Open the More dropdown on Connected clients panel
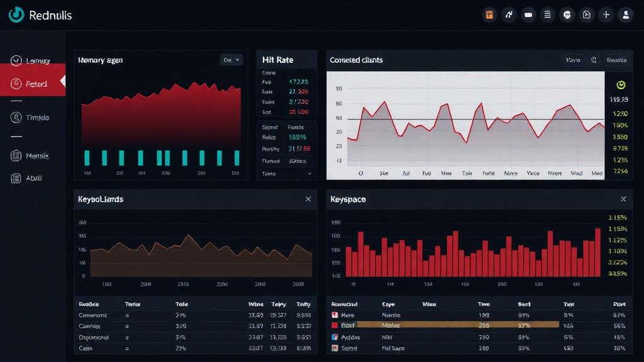 573,60
